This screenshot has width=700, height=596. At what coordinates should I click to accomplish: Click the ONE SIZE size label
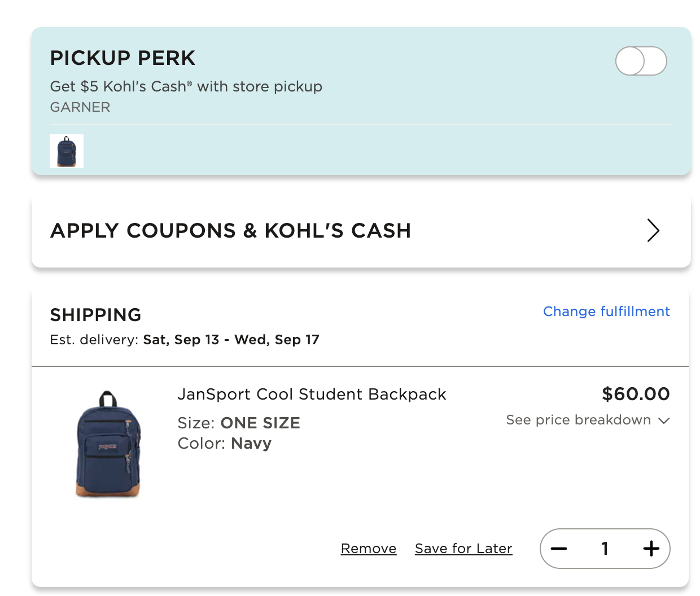click(x=260, y=423)
